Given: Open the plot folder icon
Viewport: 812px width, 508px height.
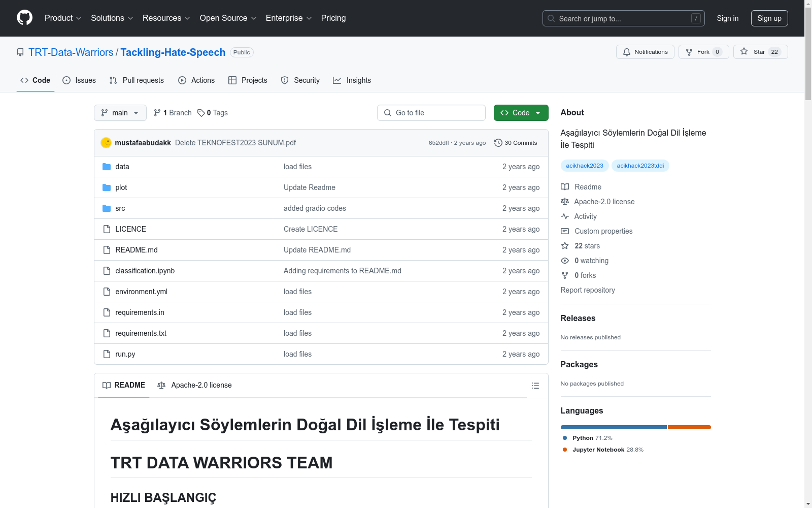Looking at the screenshot, I should [107, 187].
